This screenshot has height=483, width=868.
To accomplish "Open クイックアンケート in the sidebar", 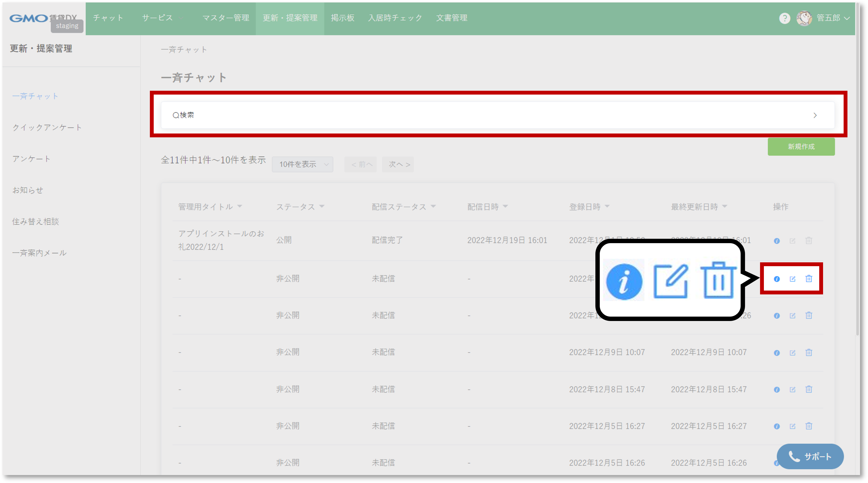I will click(x=47, y=127).
